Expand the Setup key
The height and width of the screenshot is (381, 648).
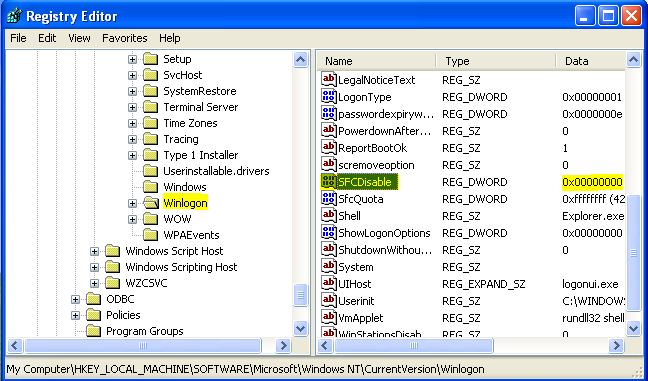tap(132, 60)
